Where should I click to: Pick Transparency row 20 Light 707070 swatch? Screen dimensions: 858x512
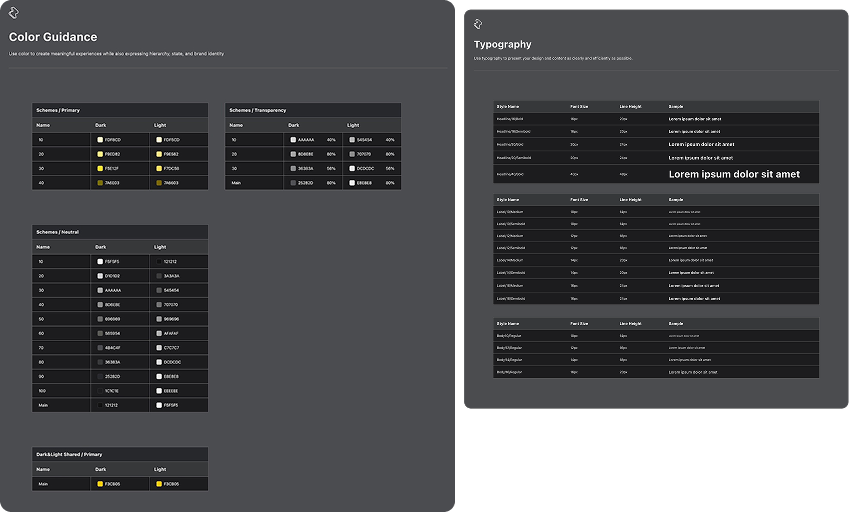[x=352, y=154]
